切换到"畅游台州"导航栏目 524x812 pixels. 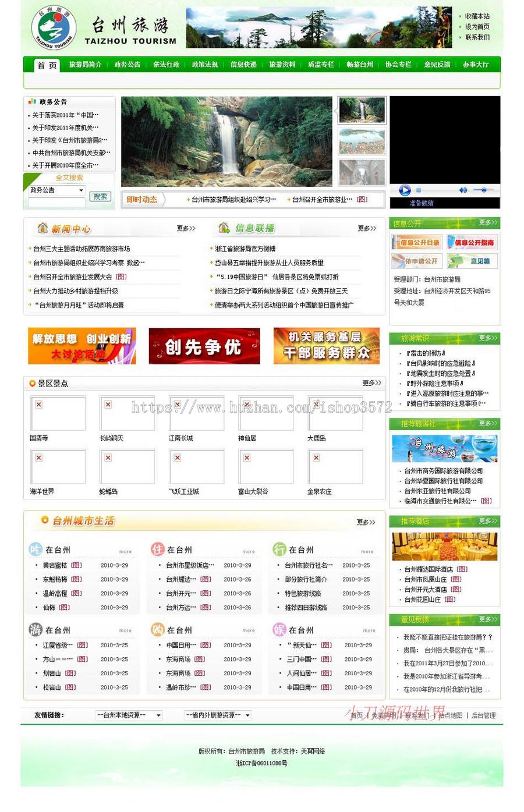(360, 65)
